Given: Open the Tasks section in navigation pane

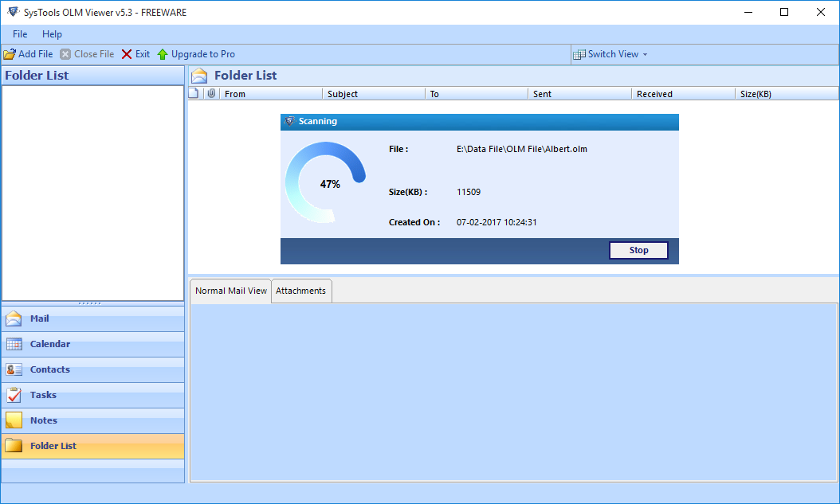Looking at the screenshot, I should [x=93, y=395].
